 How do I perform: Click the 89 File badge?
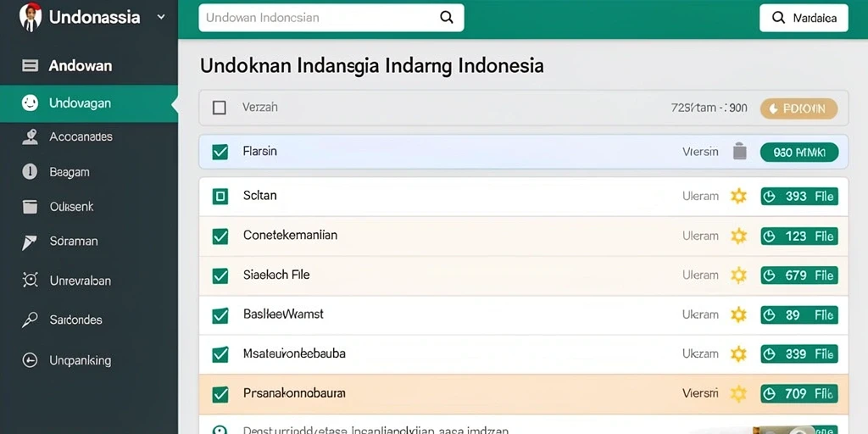799,315
